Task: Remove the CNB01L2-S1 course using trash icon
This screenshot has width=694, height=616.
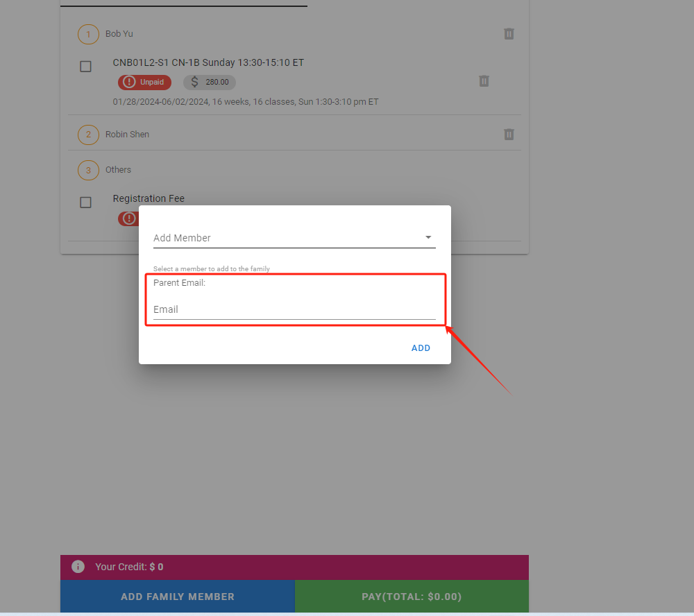Action: (484, 81)
